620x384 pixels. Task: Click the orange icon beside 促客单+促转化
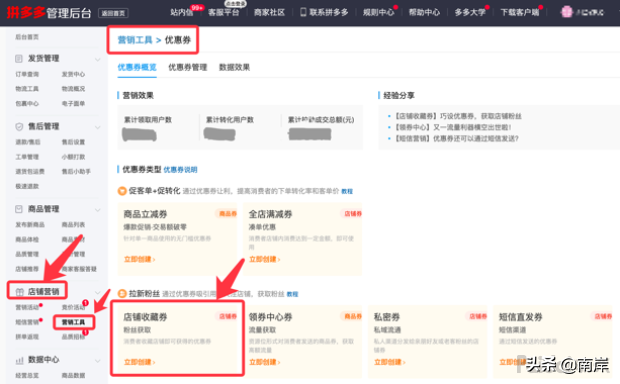tap(122, 191)
